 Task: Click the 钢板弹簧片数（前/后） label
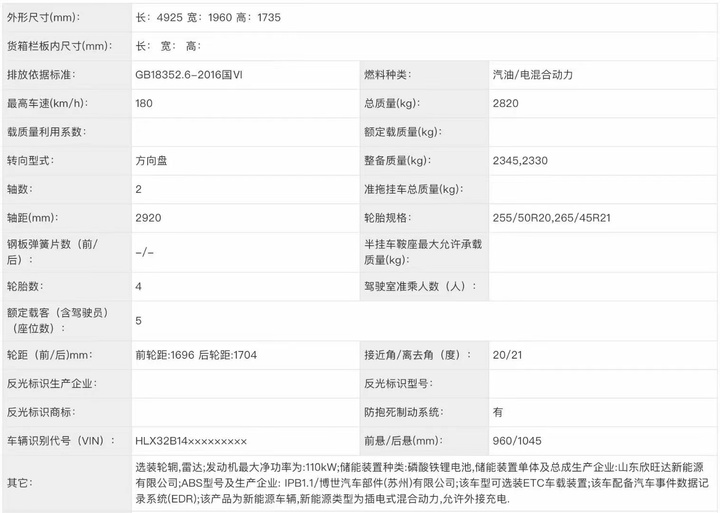52,252
